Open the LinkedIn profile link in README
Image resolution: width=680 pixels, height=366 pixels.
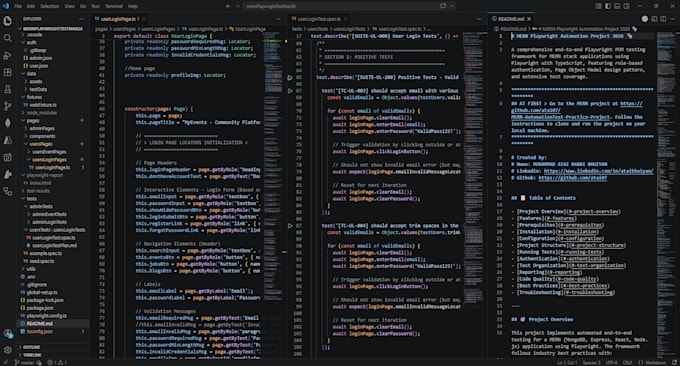tap(598, 171)
